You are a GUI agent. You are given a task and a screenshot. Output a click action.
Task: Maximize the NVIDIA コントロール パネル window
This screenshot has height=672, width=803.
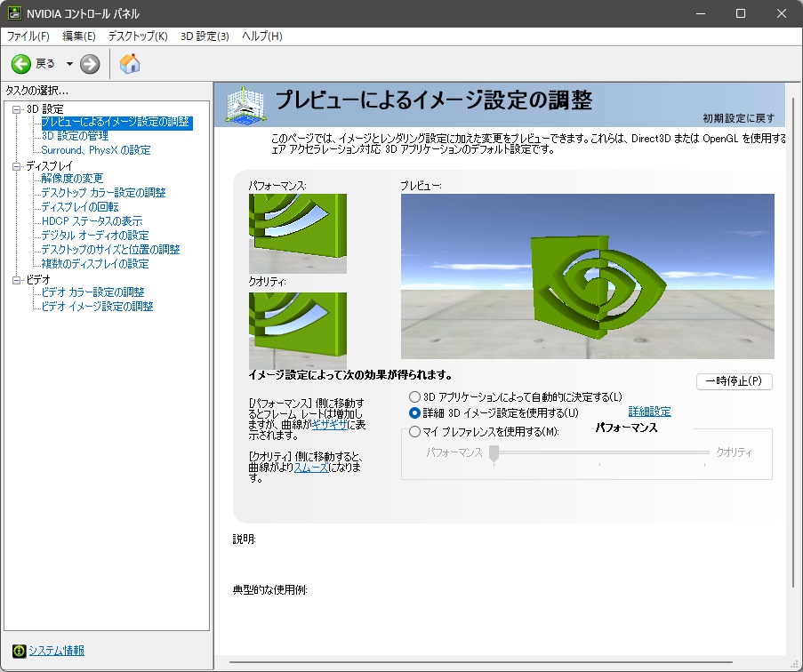point(741,13)
